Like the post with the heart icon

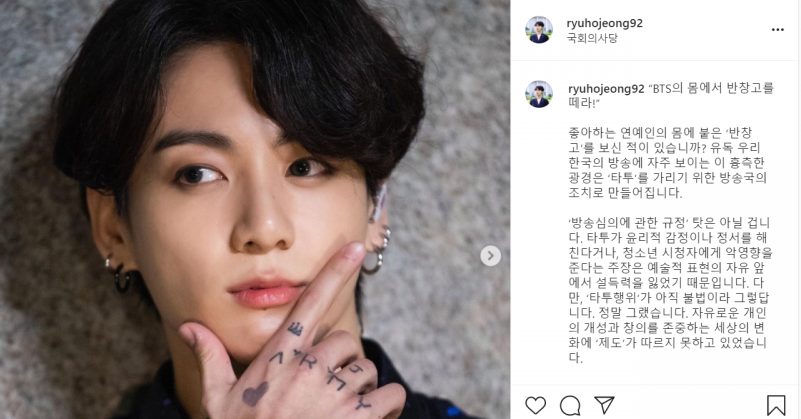(x=535, y=405)
